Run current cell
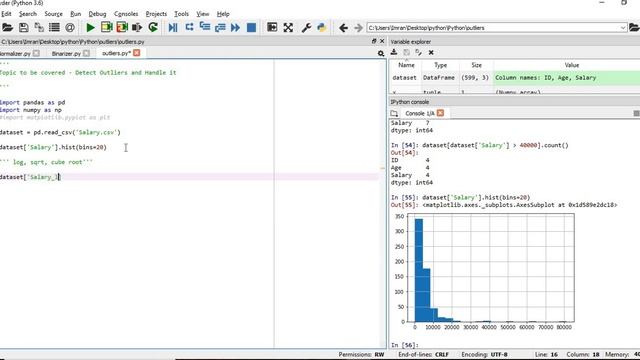This screenshot has width=640, height=360. point(107,27)
